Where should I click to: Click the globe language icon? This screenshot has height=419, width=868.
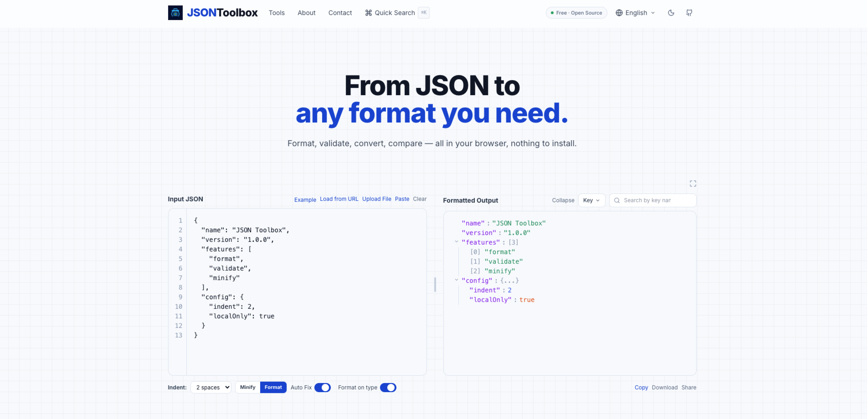[x=619, y=13]
